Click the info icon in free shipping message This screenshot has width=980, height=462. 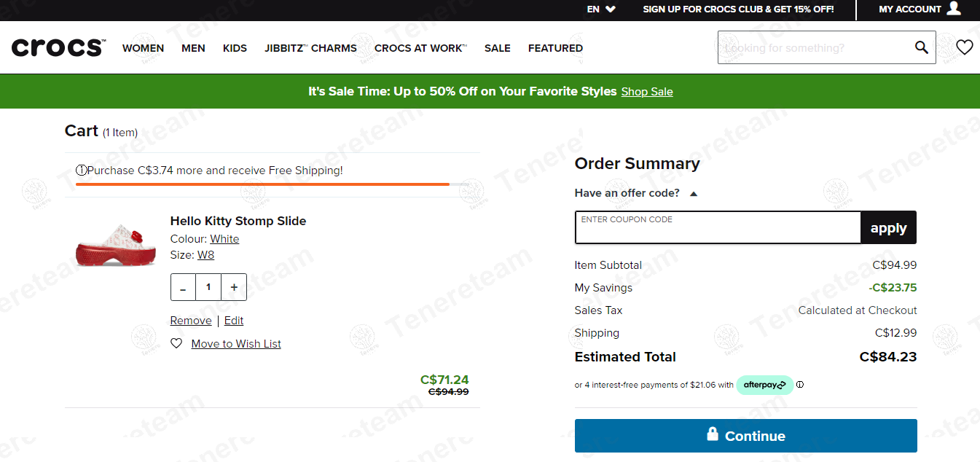click(x=81, y=170)
